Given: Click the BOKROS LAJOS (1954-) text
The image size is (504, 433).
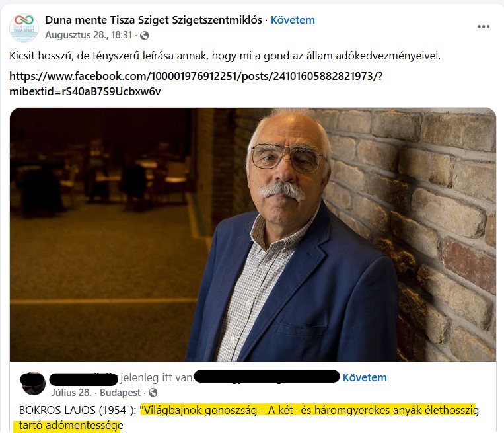Looking at the screenshot, I should coord(78,410).
